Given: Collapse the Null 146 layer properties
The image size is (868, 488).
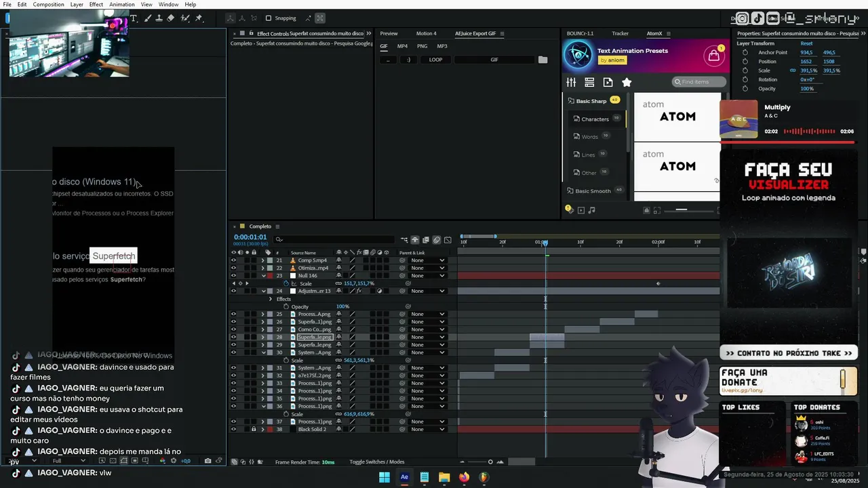Looking at the screenshot, I should click(x=263, y=276).
